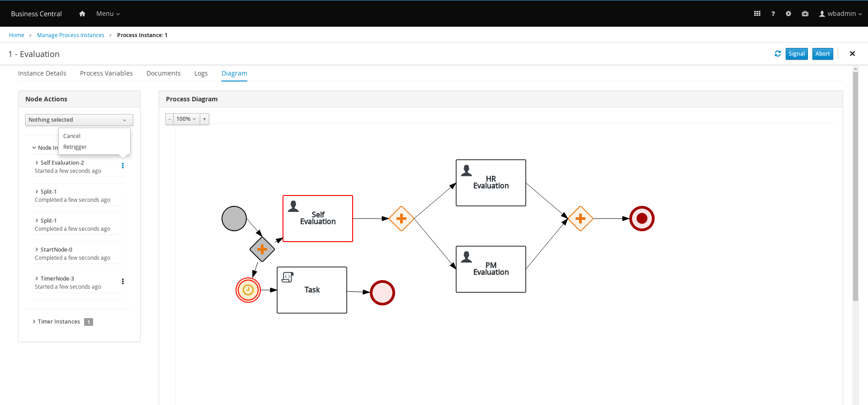Image resolution: width=868 pixels, height=405 pixels.
Task: Open the admin settings gear icon
Action: (x=788, y=14)
